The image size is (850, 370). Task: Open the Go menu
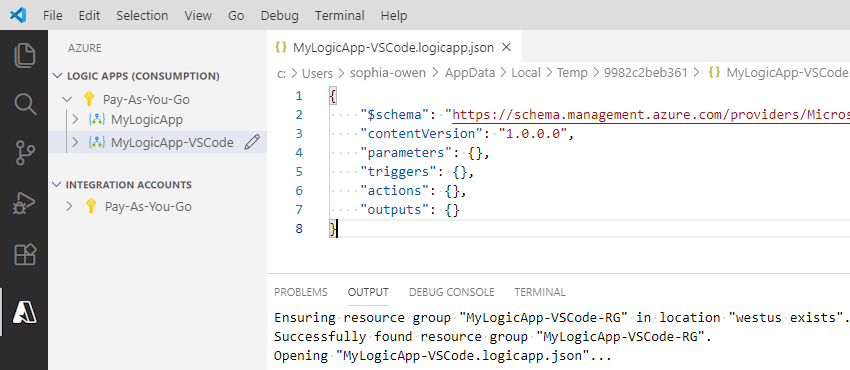[236, 15]
